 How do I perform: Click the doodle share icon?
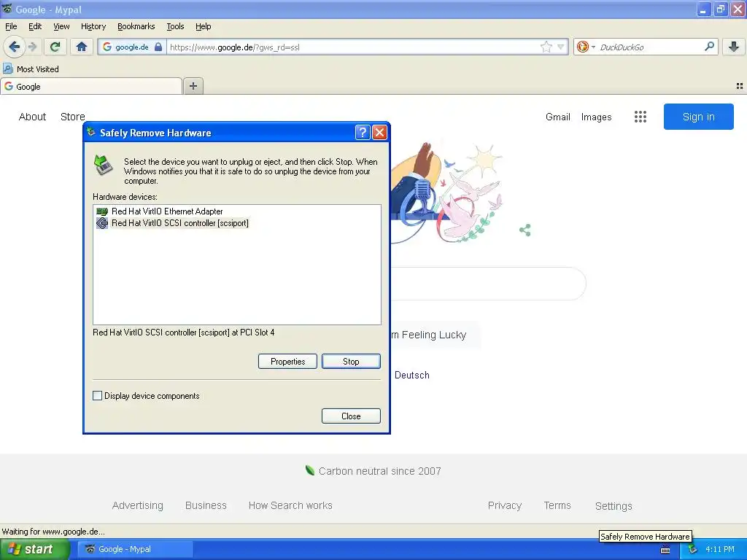525,230
